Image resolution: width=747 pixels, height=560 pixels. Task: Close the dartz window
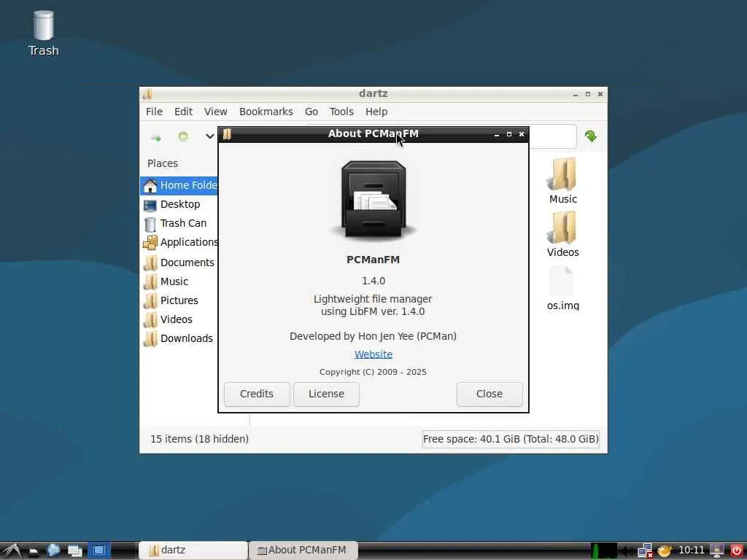tap(600, 94)
